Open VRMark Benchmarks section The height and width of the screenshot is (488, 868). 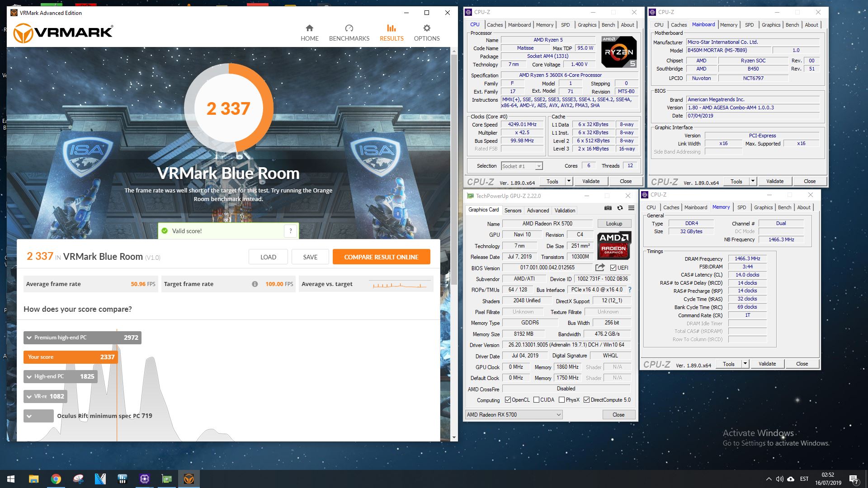349,33
